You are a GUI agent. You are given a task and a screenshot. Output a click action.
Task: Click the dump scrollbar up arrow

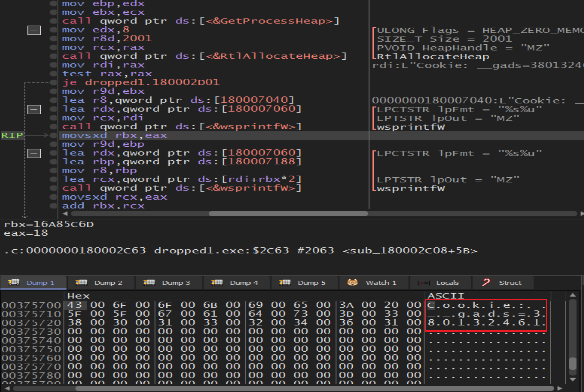point(573,295)
